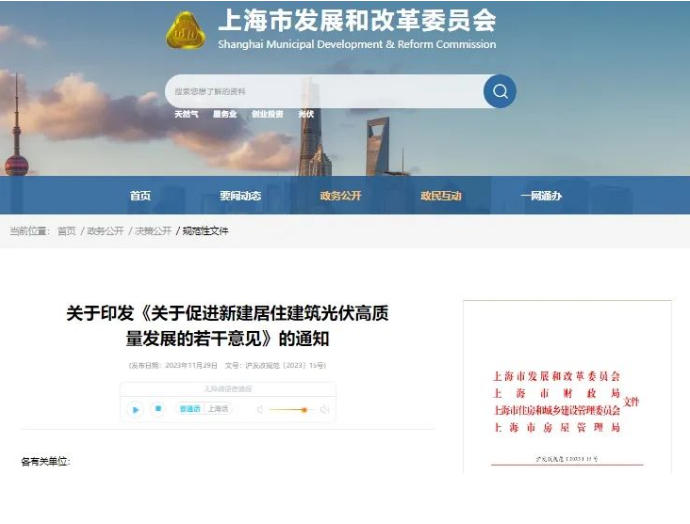Click the 天然气 hot search keyword
690x524 pixels.
pyautogui.click(x=186, y=114)
